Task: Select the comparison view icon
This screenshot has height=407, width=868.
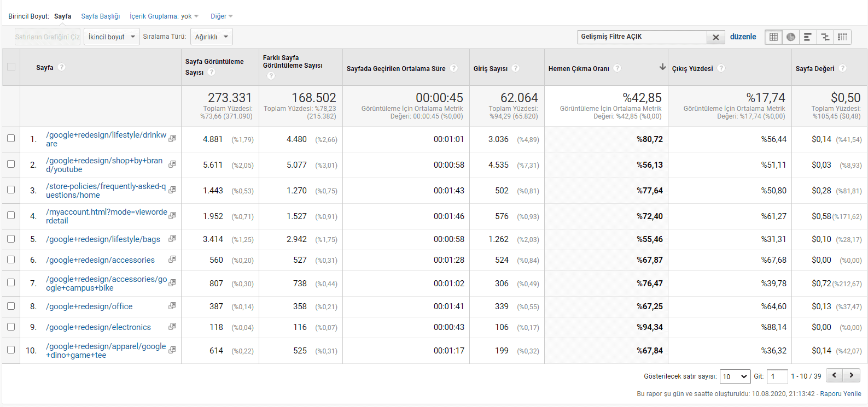Action: point(825,37)
